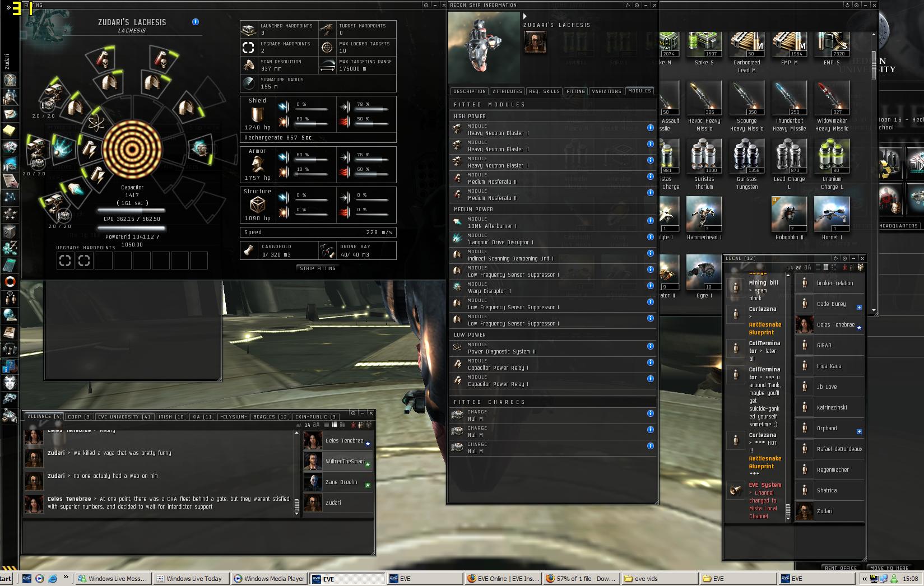This screenshot has height=586, width=924.
Task: Switch to the Attributes tab
Action: [x=508, y=91]
